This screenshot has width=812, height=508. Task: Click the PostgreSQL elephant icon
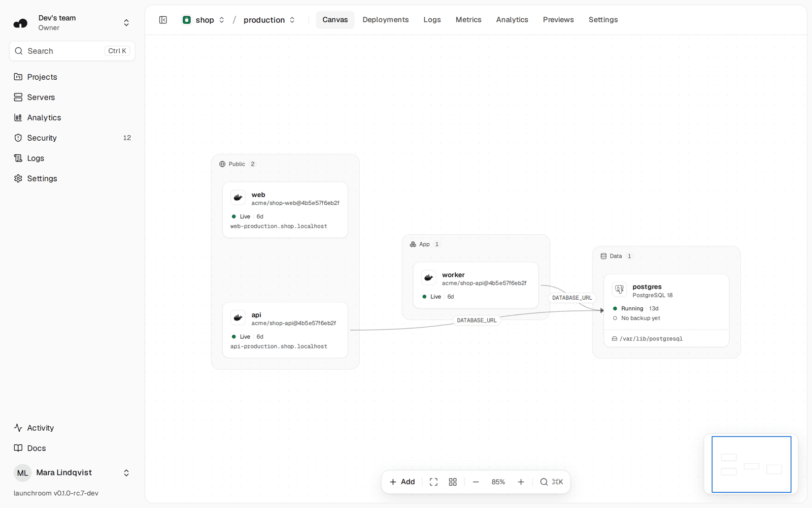point(619,290)
